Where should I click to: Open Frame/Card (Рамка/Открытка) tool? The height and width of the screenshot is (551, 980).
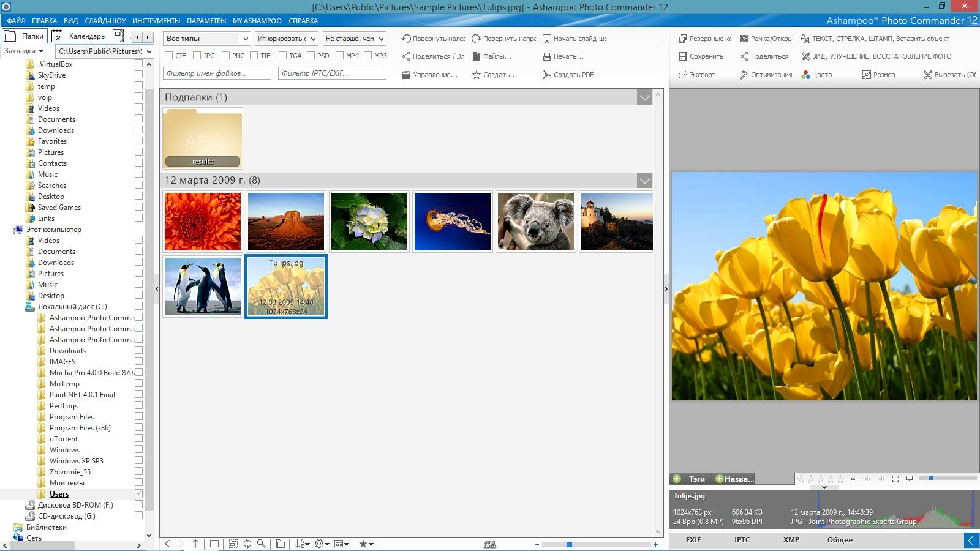point(765,39)
